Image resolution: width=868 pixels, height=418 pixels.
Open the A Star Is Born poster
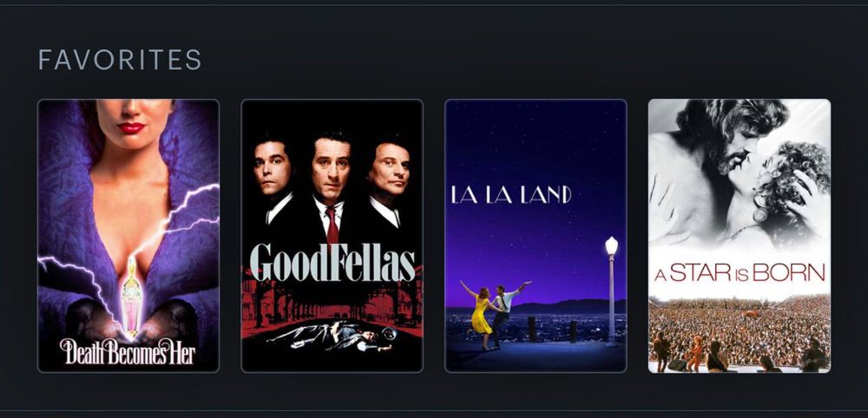[x=740, y=236]
